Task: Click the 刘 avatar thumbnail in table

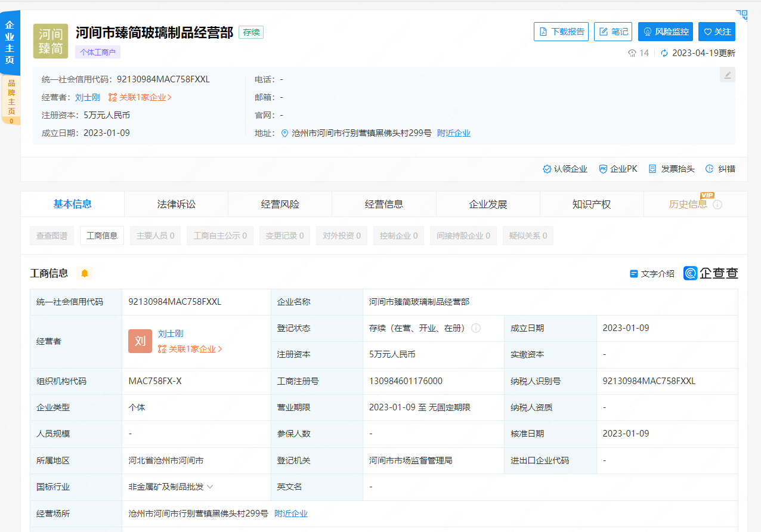Action: point(140,341)
